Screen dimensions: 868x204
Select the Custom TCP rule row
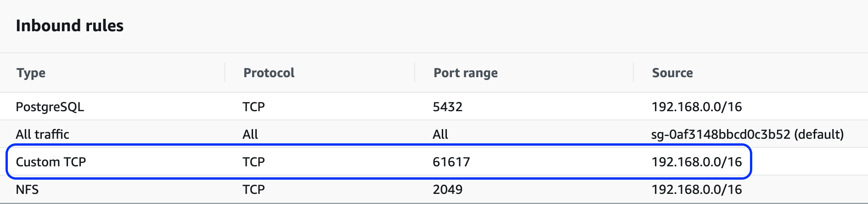tap(51, 162)
